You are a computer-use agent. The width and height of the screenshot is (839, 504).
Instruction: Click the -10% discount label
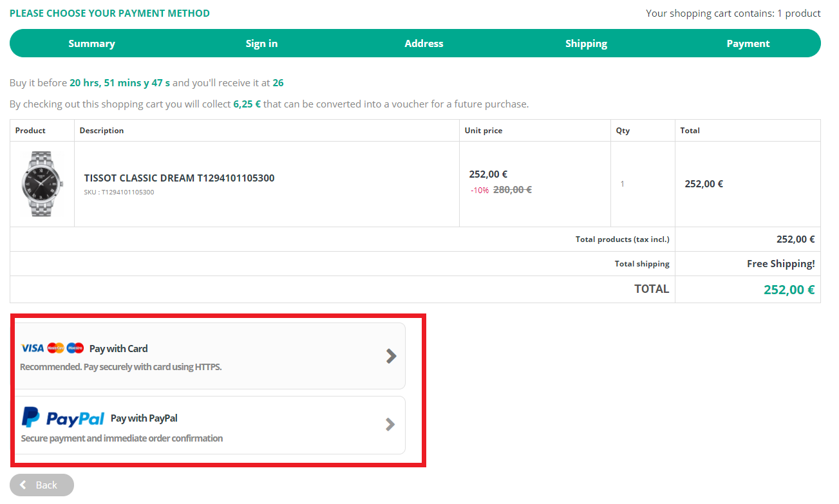480,190
